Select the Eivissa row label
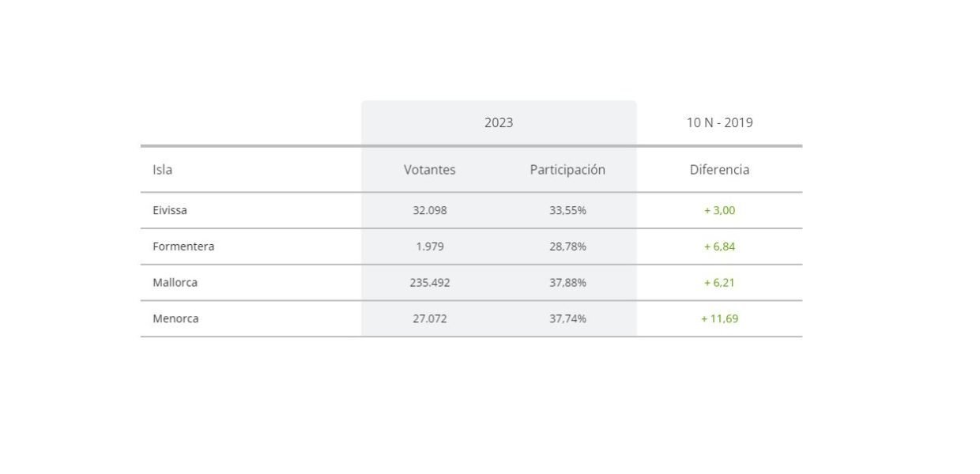Viewport: 980px width, 474px height. tap(170, 210)
